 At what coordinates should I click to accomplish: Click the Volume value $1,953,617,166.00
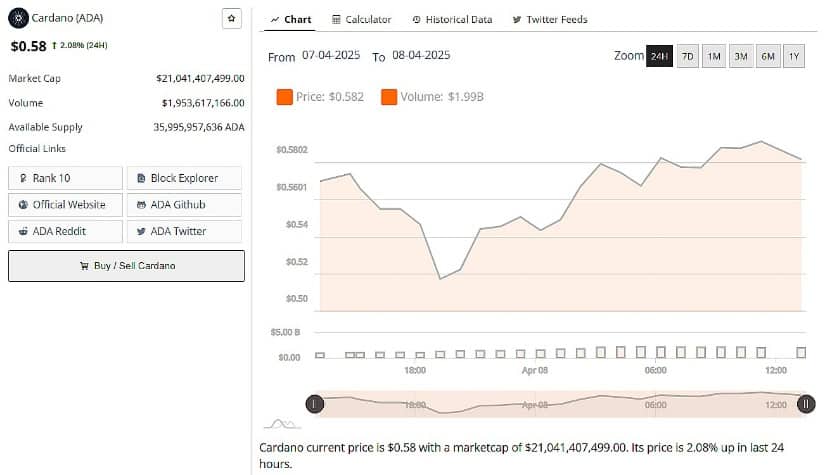coord(203,103)
